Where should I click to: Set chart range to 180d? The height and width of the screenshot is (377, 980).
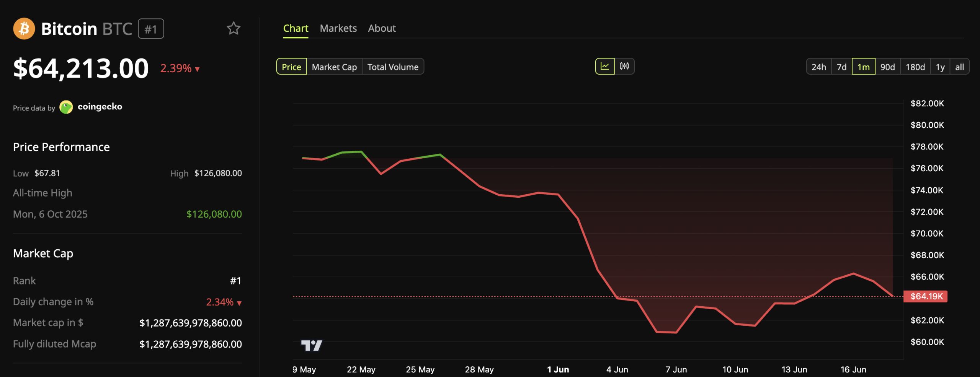coord(915,67)
